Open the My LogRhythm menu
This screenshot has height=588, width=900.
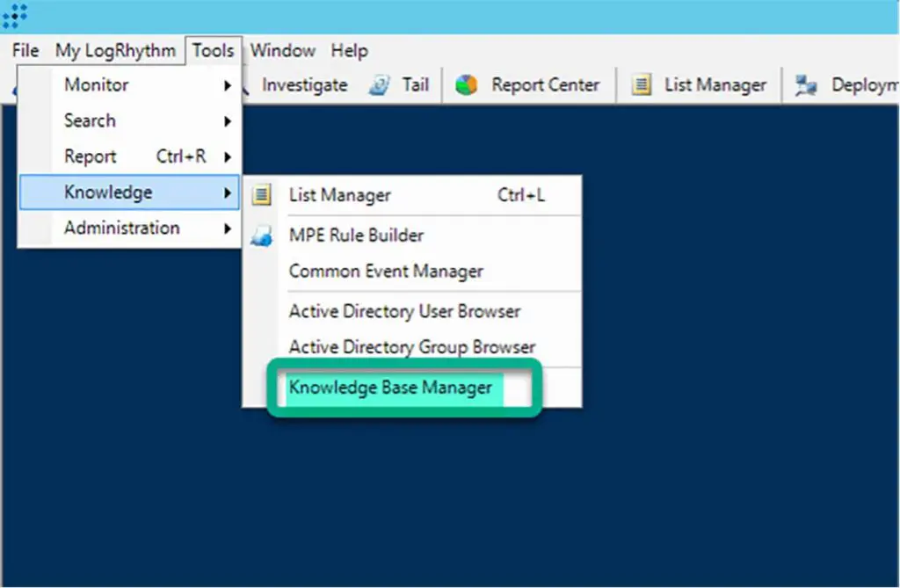(115, 50)
